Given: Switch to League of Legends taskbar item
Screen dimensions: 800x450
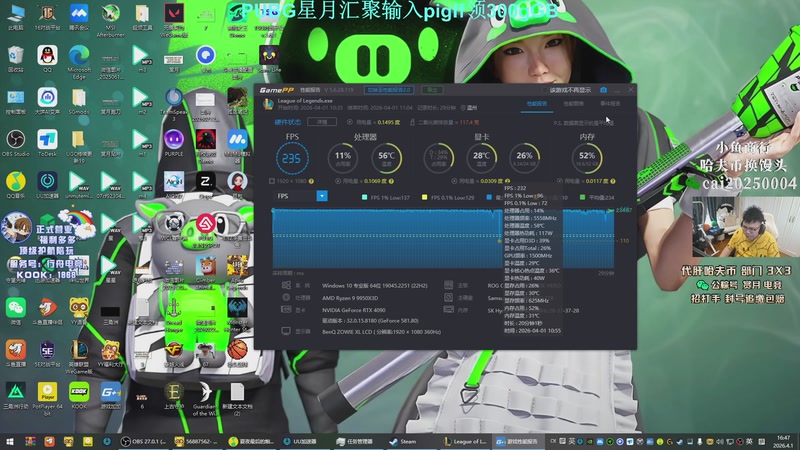Looking at the screenshot, I should 465,441.
